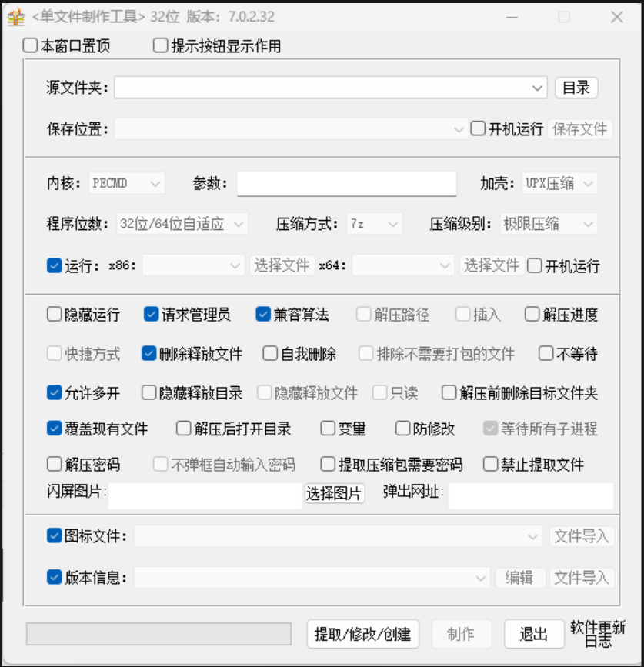Click the 编辑 button
This screenshot has height=667, width=644.
coord(520,578)
